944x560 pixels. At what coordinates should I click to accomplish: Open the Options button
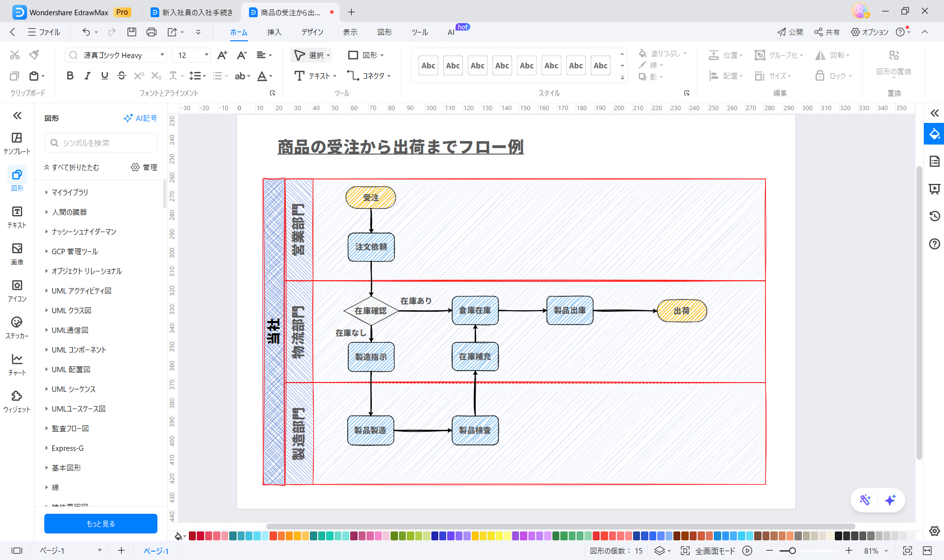tap(870, 32)
